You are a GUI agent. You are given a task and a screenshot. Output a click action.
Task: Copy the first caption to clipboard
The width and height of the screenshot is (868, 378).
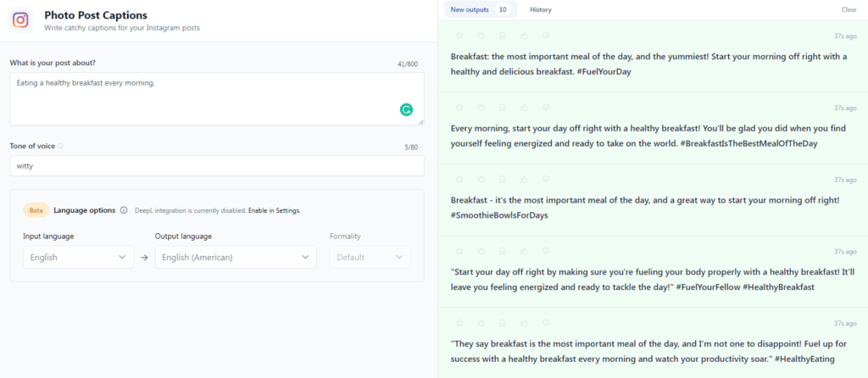(x=481, y=36)
